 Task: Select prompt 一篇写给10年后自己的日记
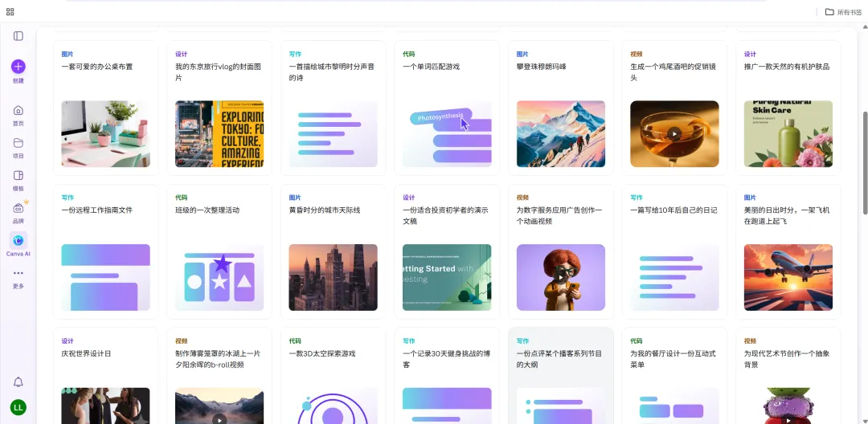pyautogui.click(x=674, y=210)
